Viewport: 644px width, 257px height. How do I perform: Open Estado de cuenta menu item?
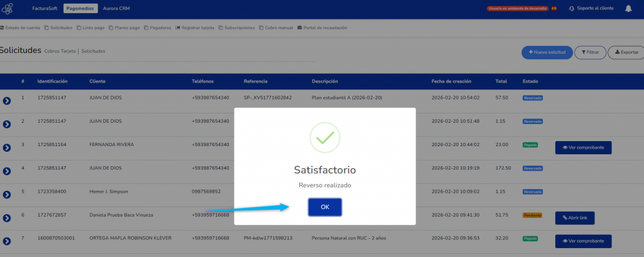[20, 28]
